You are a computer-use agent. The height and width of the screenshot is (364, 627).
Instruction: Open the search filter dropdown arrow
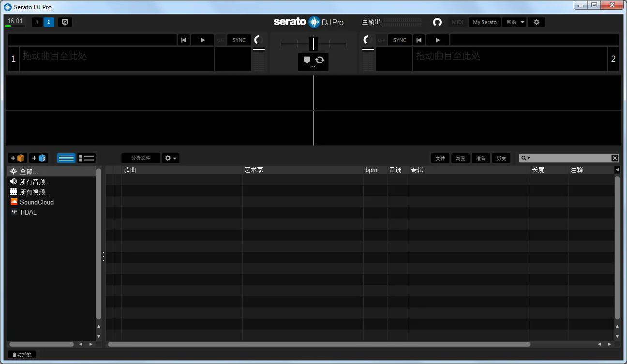(x=526, y=158)
